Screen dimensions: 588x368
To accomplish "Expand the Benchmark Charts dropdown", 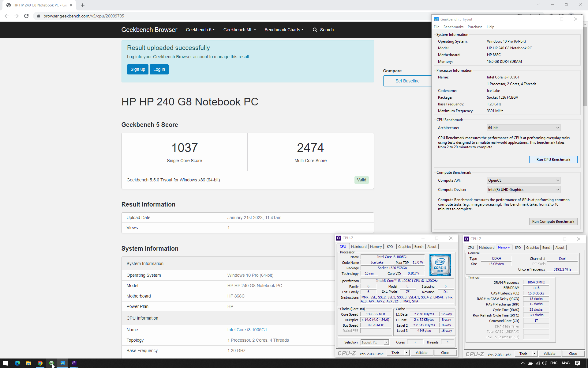I will tap(284, 30).
